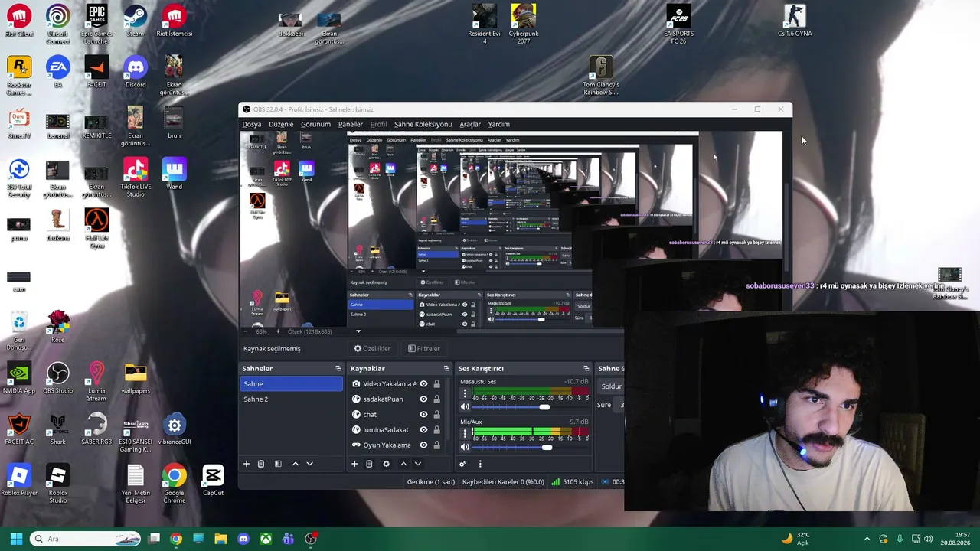Add a new scene with the plus icon

(247, 464)
